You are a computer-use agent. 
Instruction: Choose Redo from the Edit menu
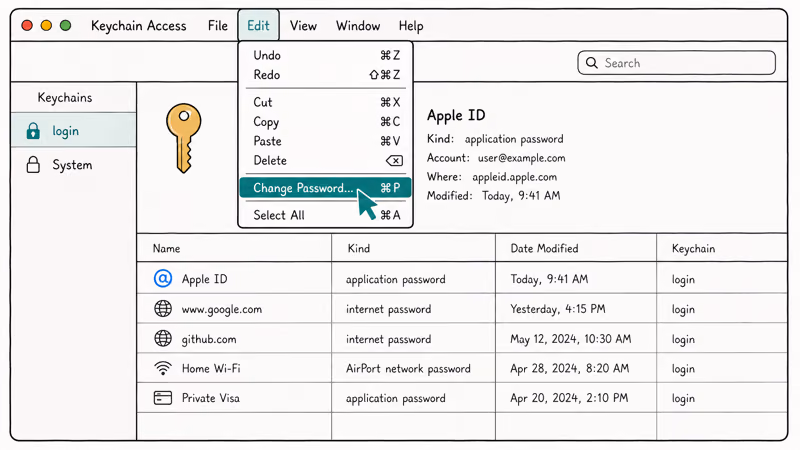tap(326, 74)
